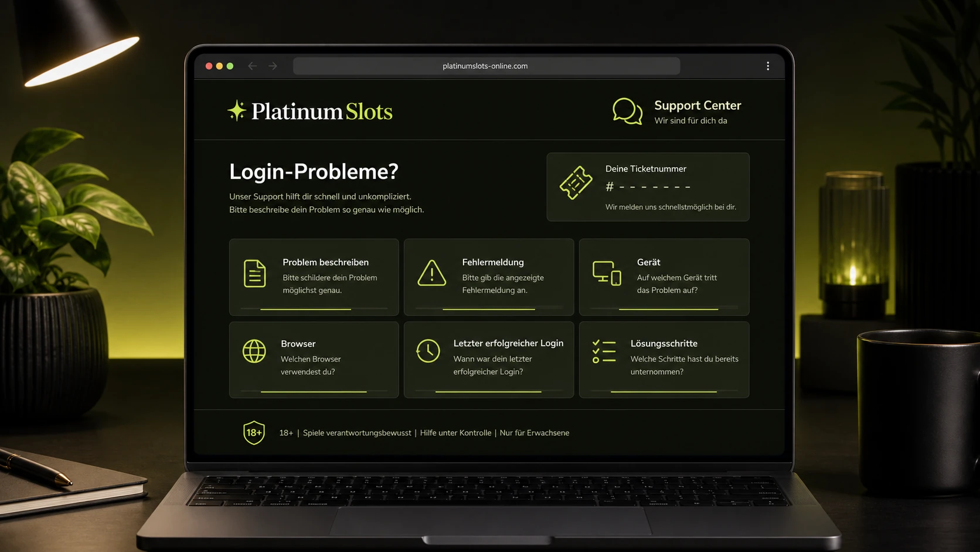Choose the devices icon in Gerät card
The width and height of the screenshot is (980, 552).
click(607, 273)
